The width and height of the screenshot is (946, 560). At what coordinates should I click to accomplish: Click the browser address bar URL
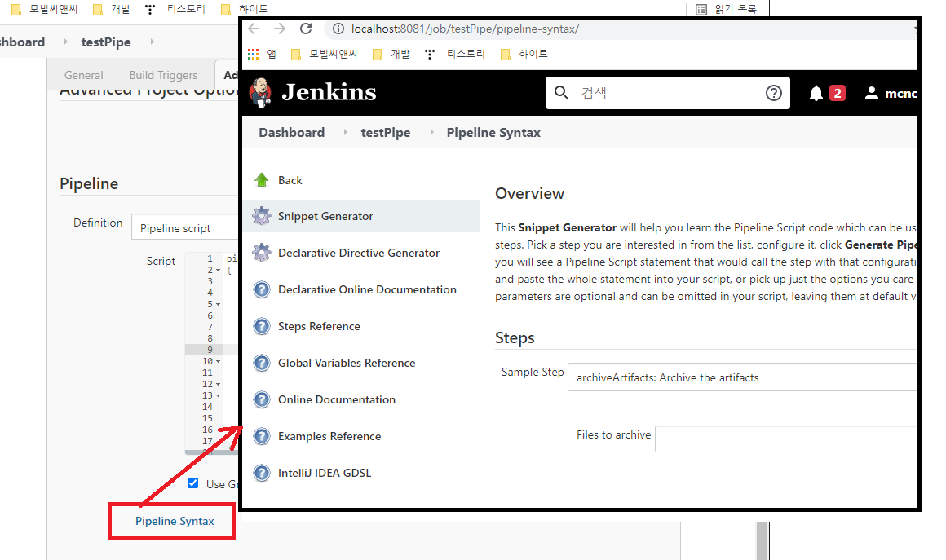pyautogui.click(x=465, y=29)
